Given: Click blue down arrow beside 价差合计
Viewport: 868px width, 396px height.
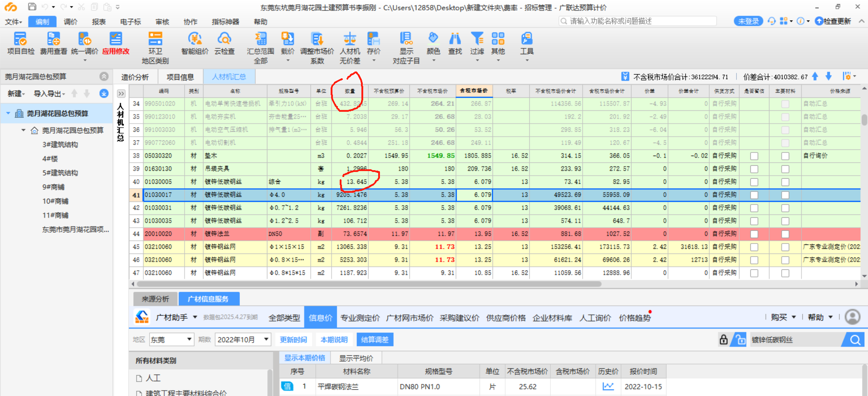Looking at the screenshot, I should point(829,76).
